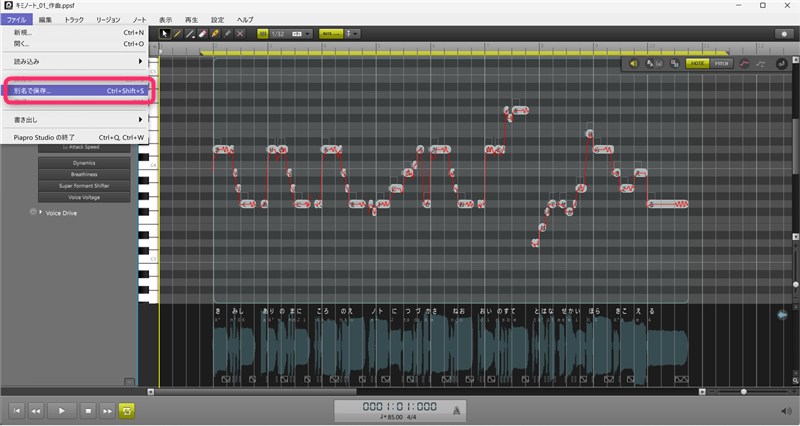Click the top-right settings dot button
The image size is (800, 426).
point(784,34)
